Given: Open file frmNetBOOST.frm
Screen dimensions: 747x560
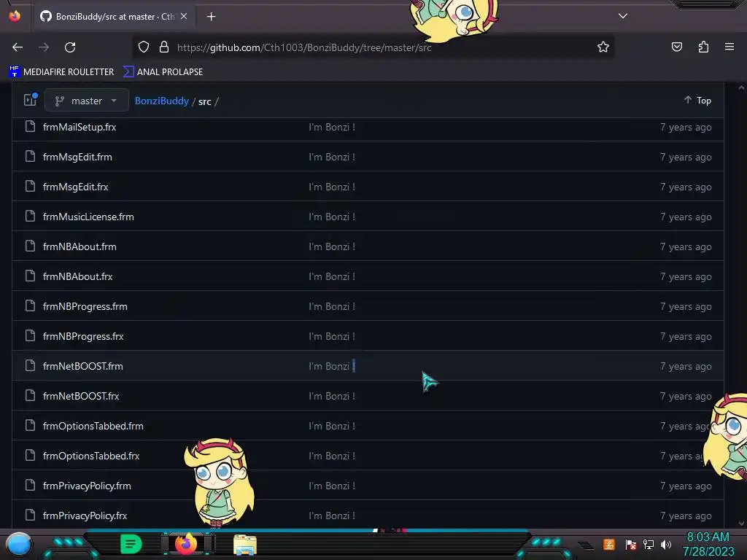Looking at the screenshot, I should (83, 366).
